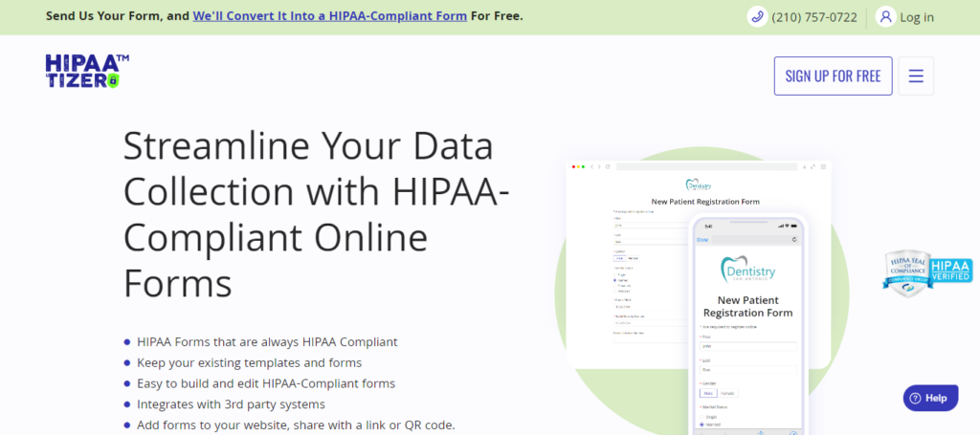Viewport: 980px width, 435px height.
Task: Click the refresh icon in phone mockup
Action: pyautogui.click(x=794, y=239)
